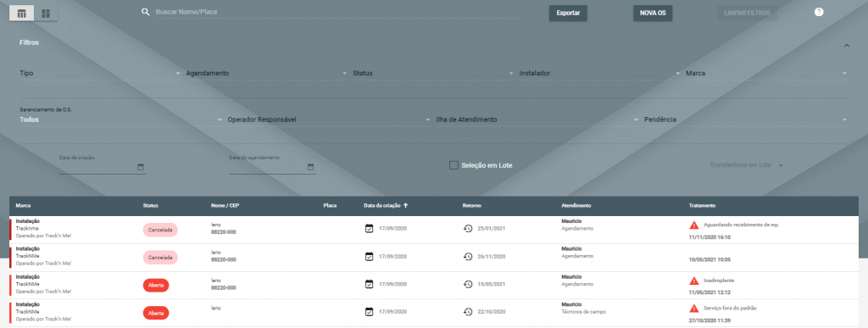Click creation date calendar icon in Tracknme row
The height and width of the screenshot is (328, 868).
tap(370, 229)
